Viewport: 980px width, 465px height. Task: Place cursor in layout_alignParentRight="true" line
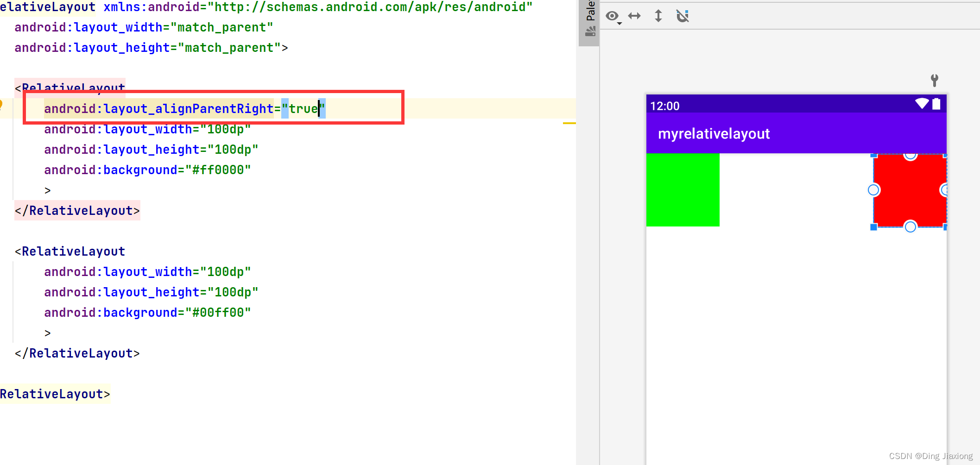click(x=185, y=109)
